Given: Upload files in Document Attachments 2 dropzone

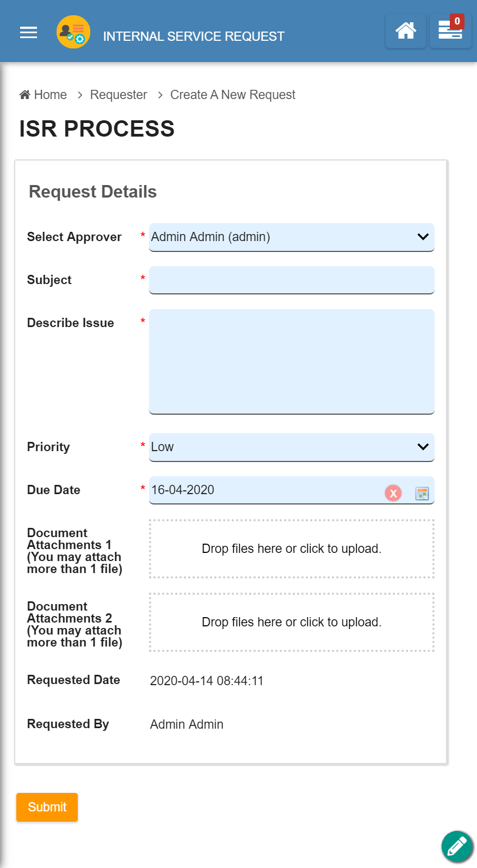Looking at the screenshot, I should tap(292, 622).
